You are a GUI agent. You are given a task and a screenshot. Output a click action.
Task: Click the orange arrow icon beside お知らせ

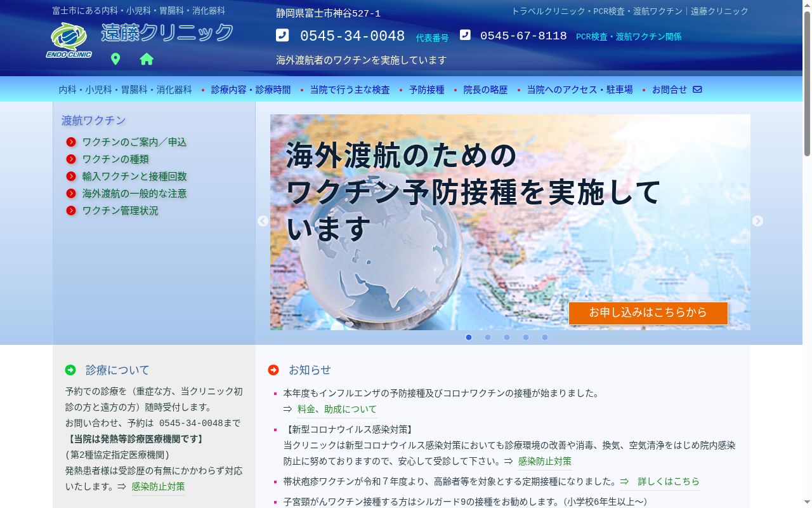pyautogui.click(x=273, y=370)
